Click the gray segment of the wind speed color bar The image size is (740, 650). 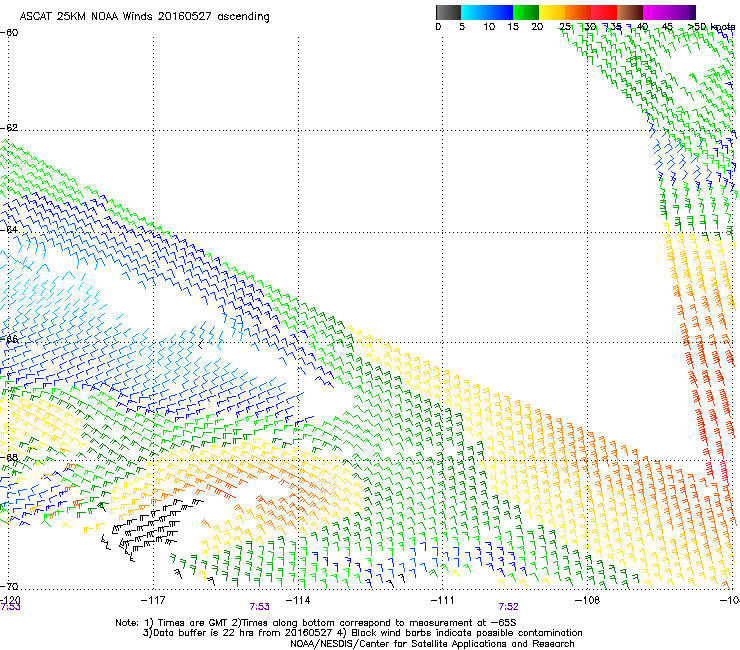(x=448, y=12)
